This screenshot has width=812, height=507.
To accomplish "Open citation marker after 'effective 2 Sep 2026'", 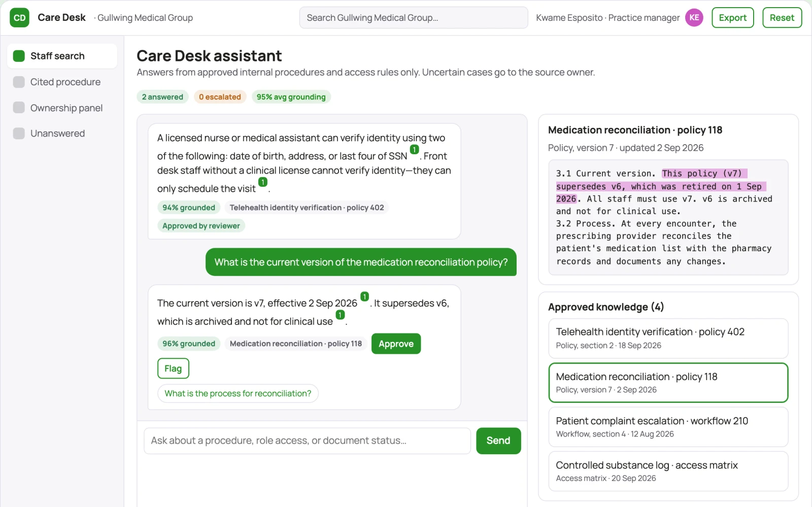I will (364, 297).
